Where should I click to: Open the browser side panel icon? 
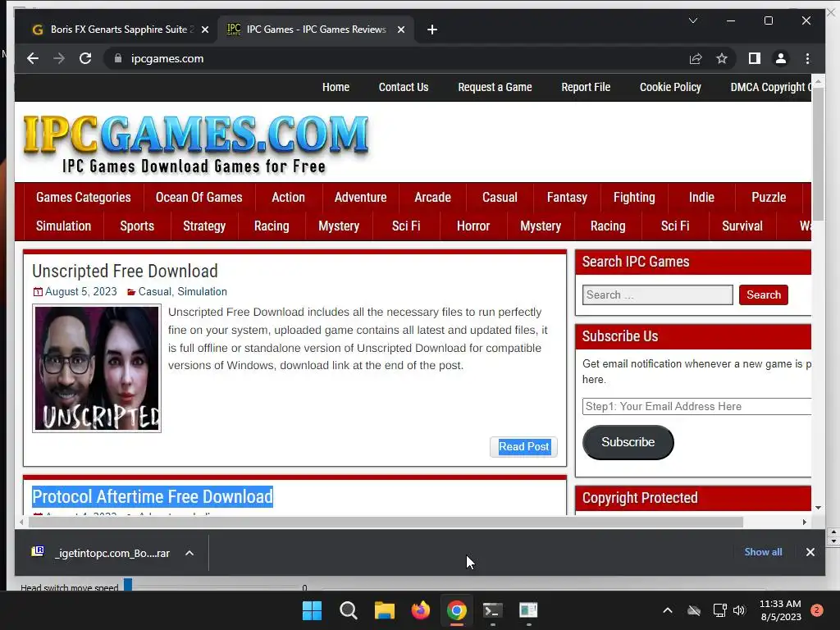[x=755, y=58]
